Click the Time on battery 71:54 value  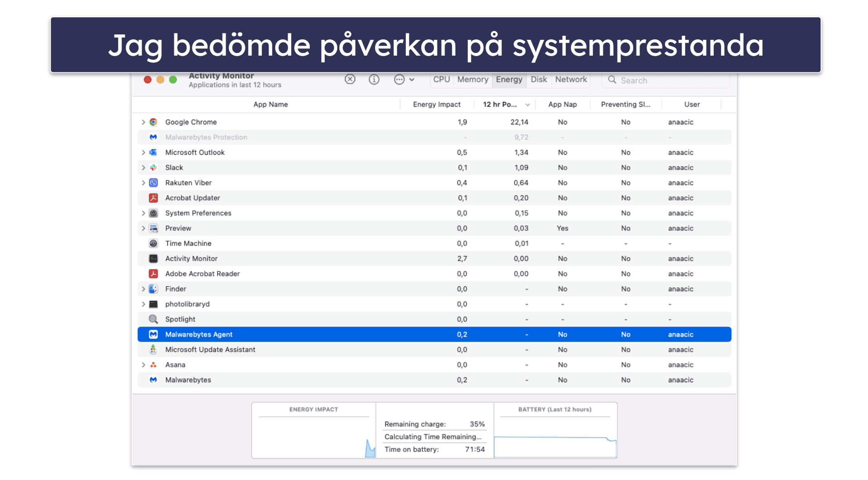click(475, 449)
